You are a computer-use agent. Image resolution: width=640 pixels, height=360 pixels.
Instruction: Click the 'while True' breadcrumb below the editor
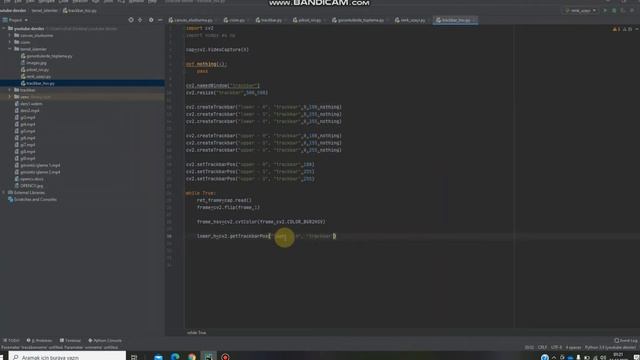pos(196,333)
